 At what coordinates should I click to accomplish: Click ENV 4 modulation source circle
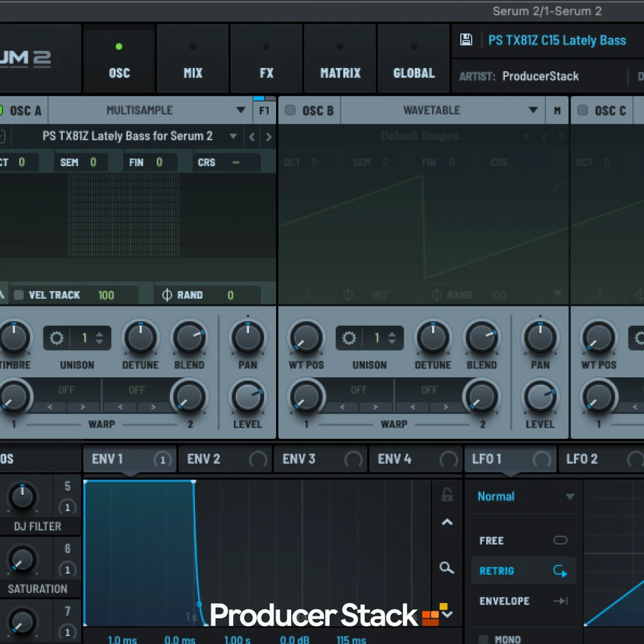click(448, 459)
